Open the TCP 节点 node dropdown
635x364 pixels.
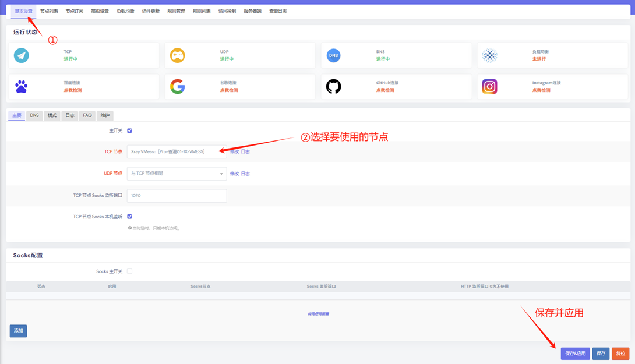pyautogui.click(x=177, y=151)
